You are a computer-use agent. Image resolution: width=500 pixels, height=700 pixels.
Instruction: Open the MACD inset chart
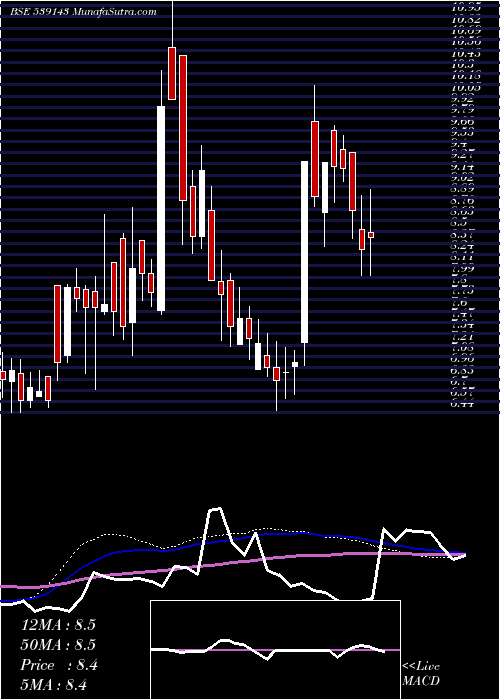coord(275,650)
